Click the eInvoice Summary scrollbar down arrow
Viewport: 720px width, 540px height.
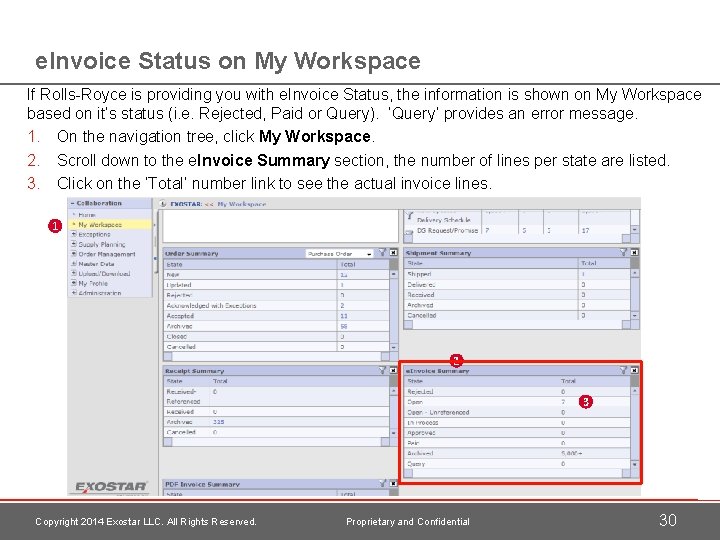(635, 464)
